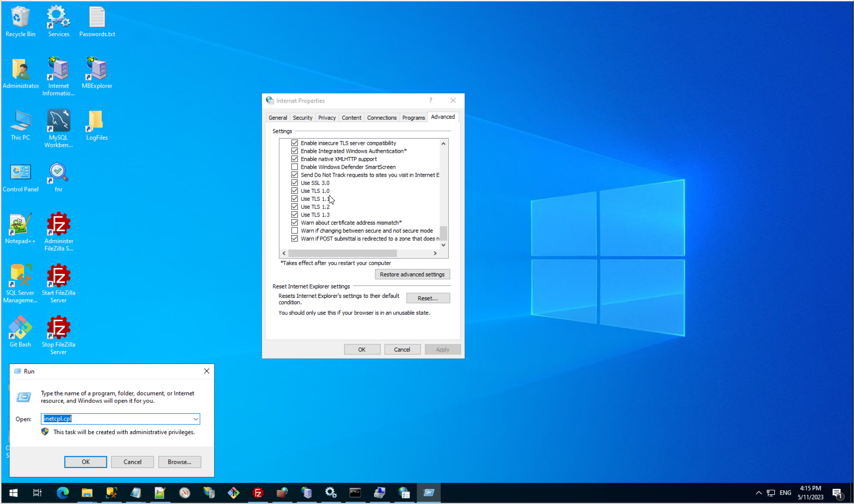Viewport: 854px width, 504px height.
Task: Uncheck Use SSL 3.0 checkbox
Action: (x=294, y=183)
